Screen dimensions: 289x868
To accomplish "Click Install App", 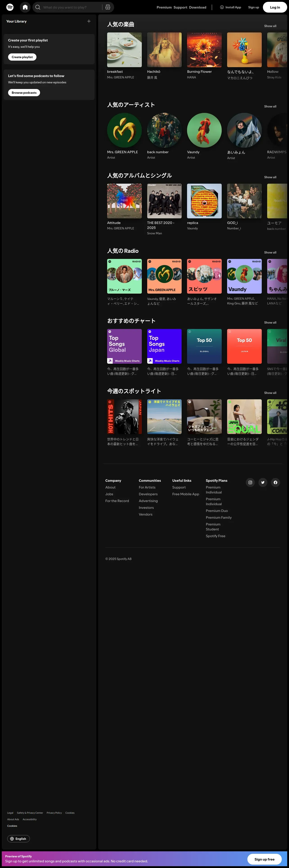I will coord(230,7).
